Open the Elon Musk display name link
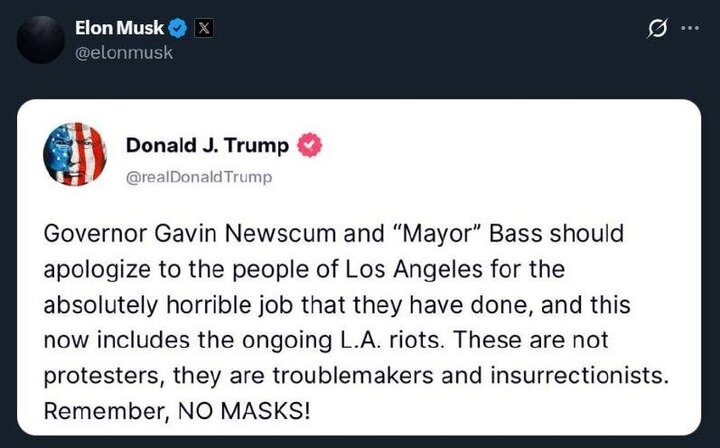 (119, 29)
